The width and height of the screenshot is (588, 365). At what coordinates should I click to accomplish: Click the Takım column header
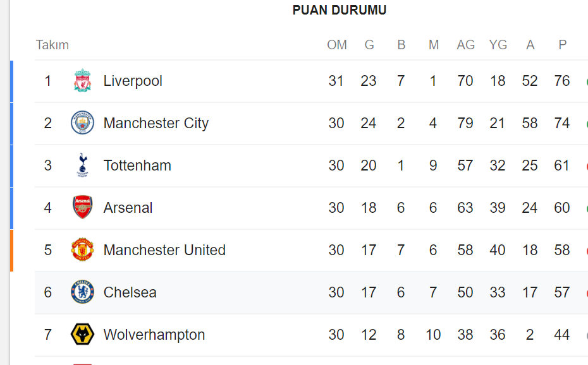52,45
